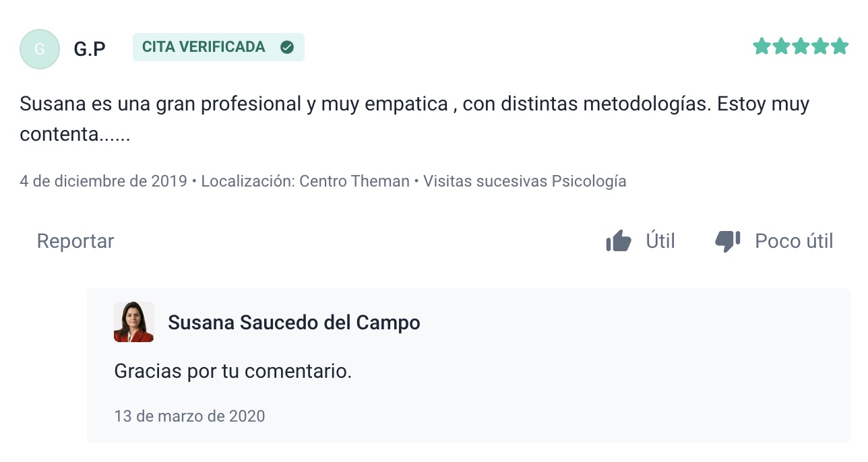Click the Centro Theman location text

coord(354,181)
